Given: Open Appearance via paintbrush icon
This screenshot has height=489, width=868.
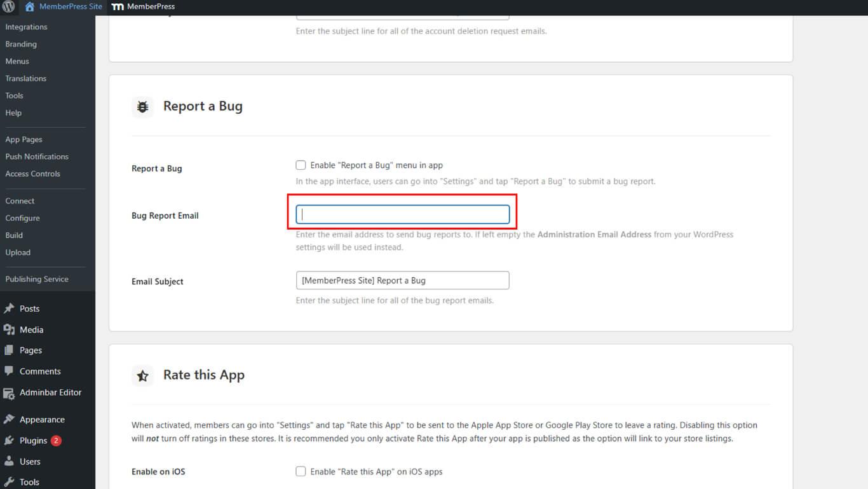Looking at the screenshot, I should tap(9, 420).
